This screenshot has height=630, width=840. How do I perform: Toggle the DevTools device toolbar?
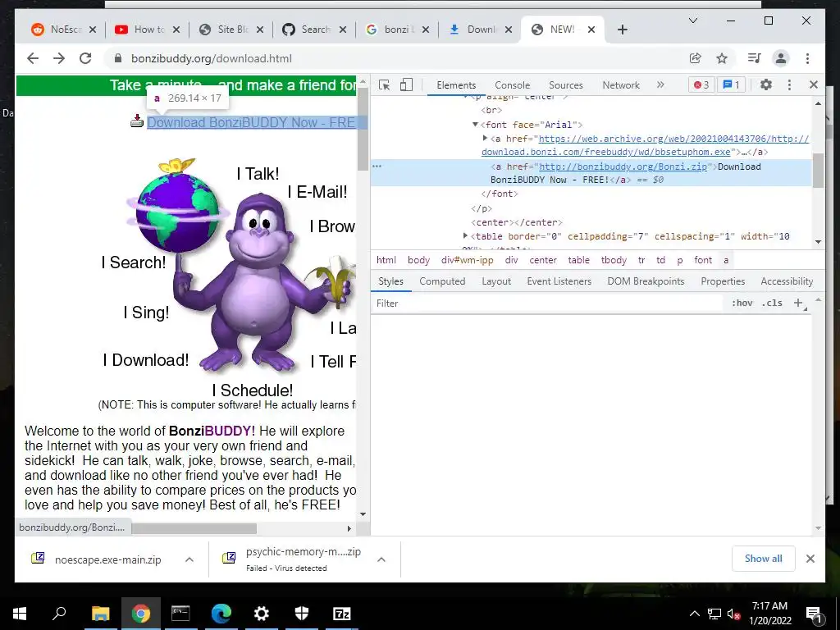click(407, 84)
